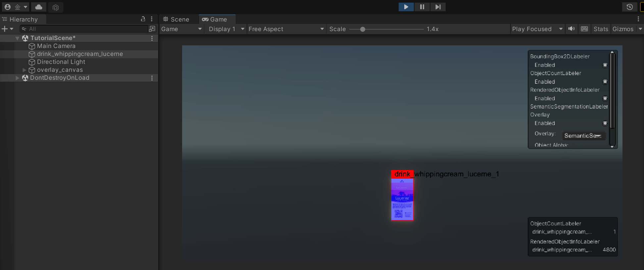Select overlay_canvas object
Image resolution: width=644 pixels, height=270 pixels.
pyautogui.click(x=60, y=70)
